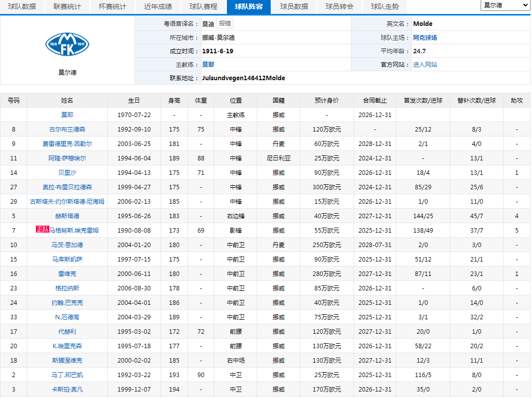This screenshot has height=398, width=532.
Task: Switch to the 球队数据 tab
Action: coord(22,6)
